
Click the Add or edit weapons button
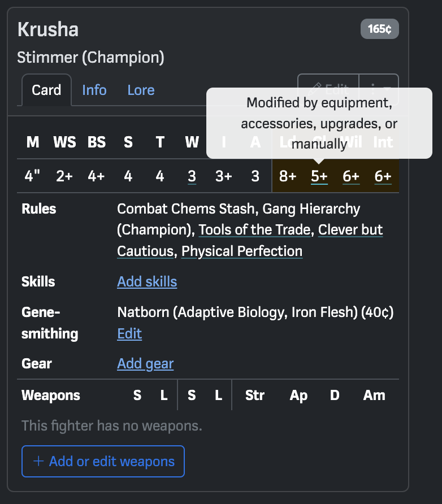[103, 462]
